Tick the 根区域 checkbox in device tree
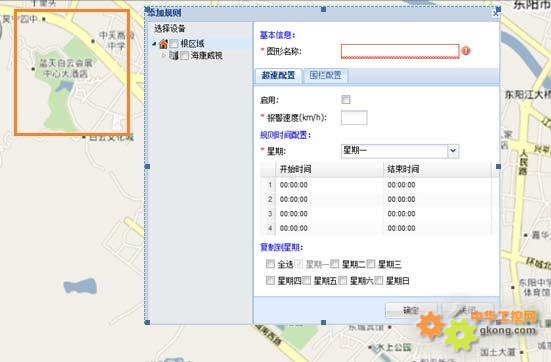Viewport: 551px width, 362px height. 174,44
